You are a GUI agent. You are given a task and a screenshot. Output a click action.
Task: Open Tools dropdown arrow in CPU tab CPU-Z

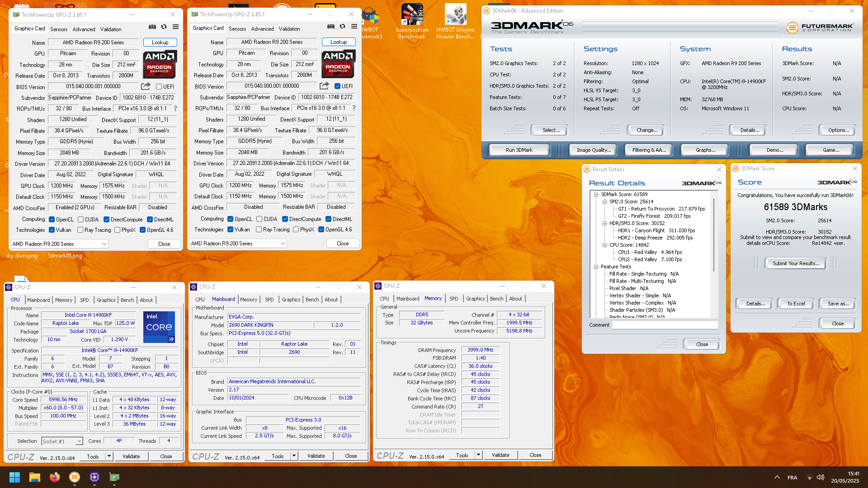tap(109, 456)
